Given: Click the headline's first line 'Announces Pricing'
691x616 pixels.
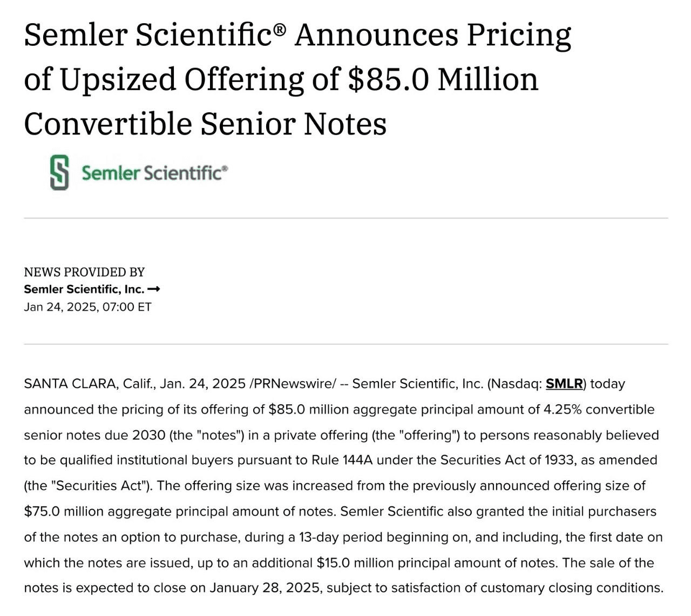Looking at the screenshot, I should tap(432, 36).
